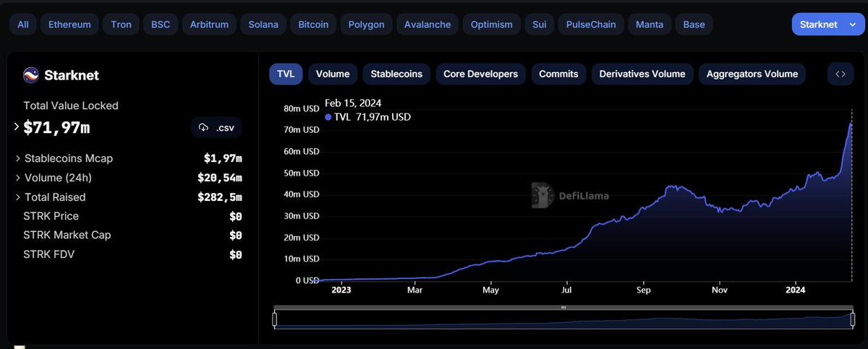Image resolution: width=868 pixels, height=349 pixels.
Task: Select the Manta chain filter
Action: (649, 25)
